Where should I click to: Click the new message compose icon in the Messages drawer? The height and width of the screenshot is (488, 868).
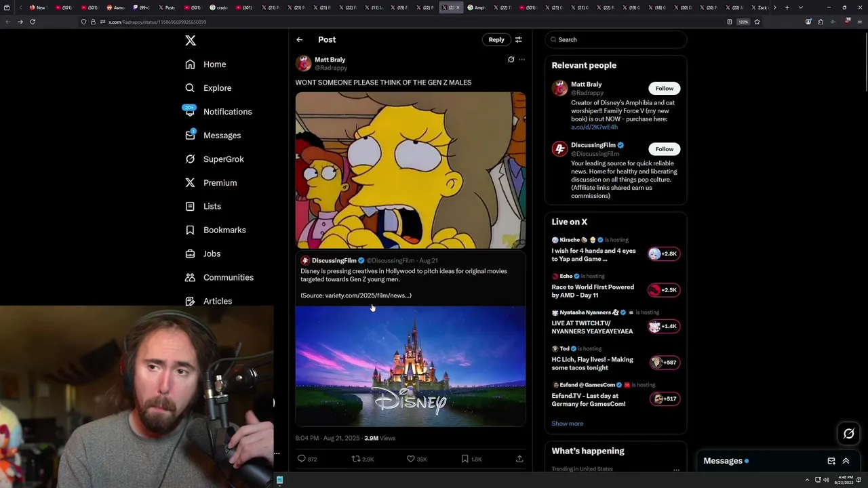click(x=831, y=461)
